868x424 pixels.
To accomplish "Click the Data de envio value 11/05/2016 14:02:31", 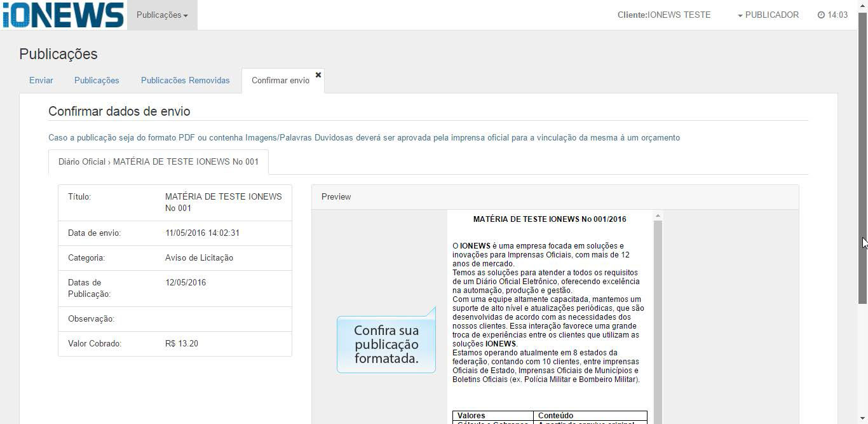I will 203,233.
